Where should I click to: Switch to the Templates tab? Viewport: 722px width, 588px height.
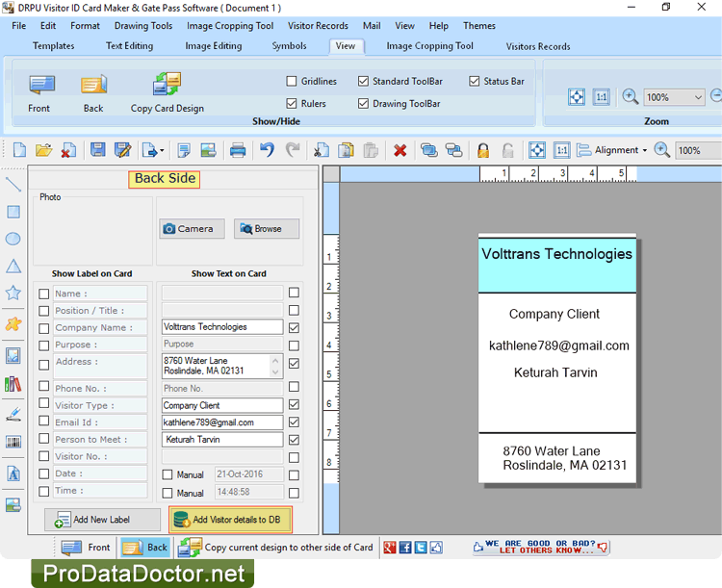pos(53,46)
